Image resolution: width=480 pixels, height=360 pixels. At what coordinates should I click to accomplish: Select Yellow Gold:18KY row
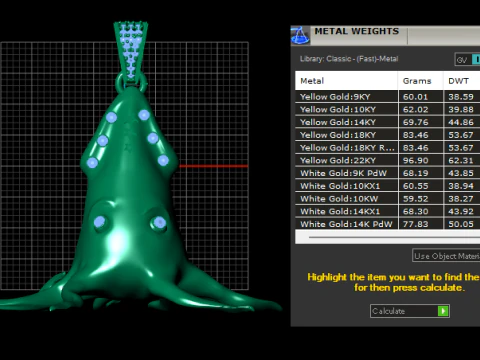coord(388,135)
